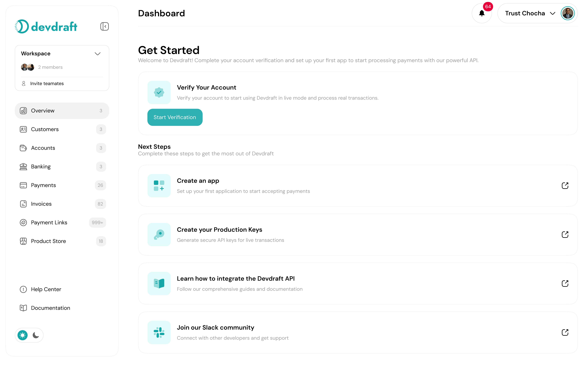Select Overview in the sidebar
The image size is (588, 376).
click(x=43, y=111)
